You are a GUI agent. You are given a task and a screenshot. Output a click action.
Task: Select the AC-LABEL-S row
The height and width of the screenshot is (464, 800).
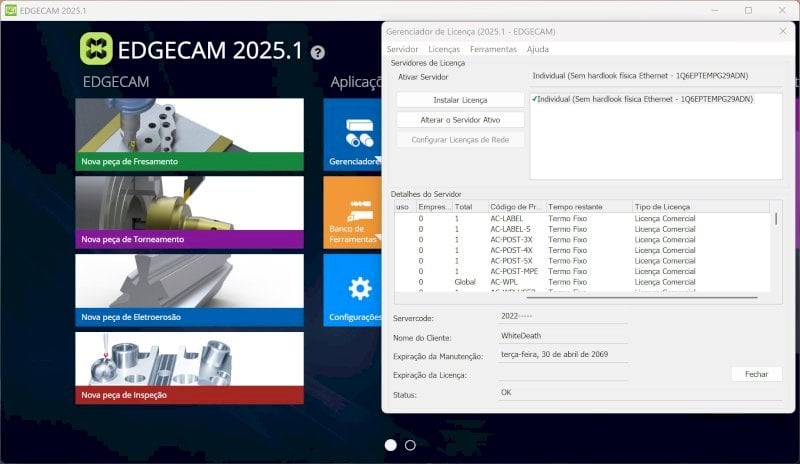point(582,229)
